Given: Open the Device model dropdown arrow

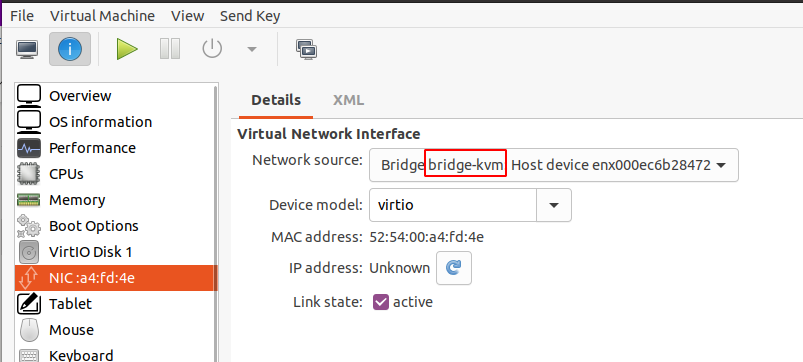Looking at the screenshot, I should point(554,205).
